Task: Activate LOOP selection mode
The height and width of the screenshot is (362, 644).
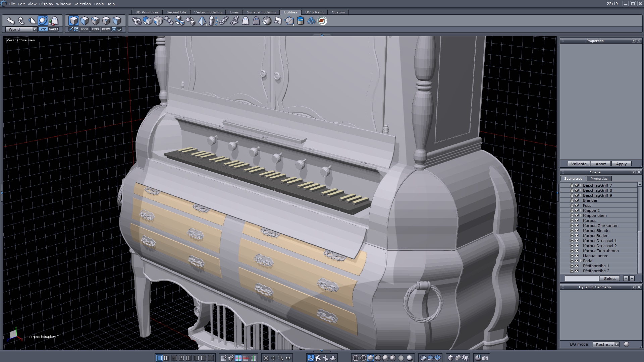Action: (85, 29)
